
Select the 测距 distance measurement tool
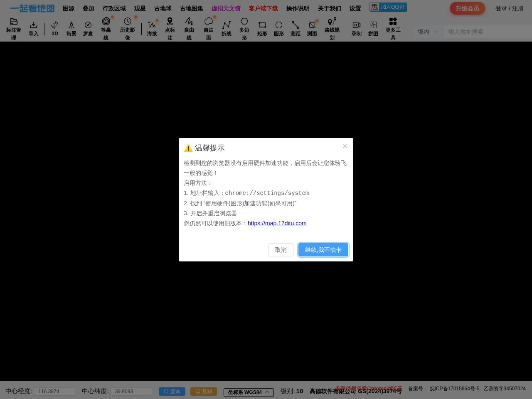[x=295, y=27]
